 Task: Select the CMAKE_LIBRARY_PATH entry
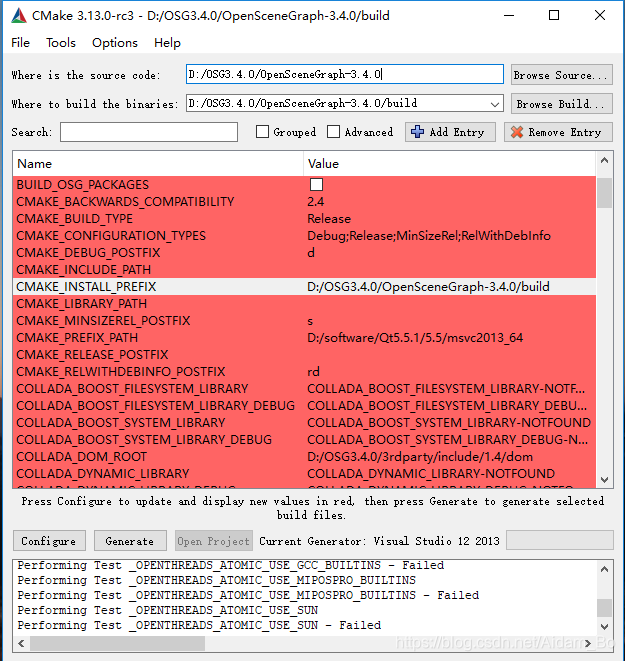pyautogui.click(x=82, y=304)
